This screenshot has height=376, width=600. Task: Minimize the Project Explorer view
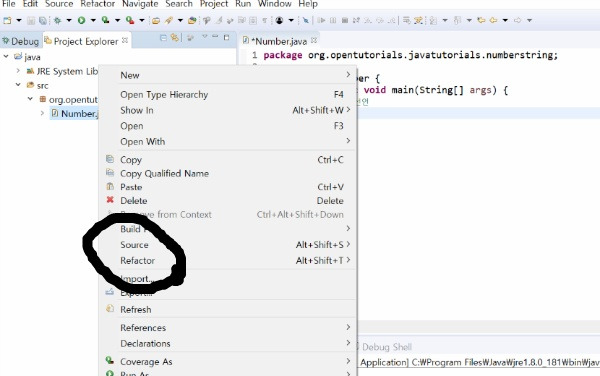(x=215, y=36)
